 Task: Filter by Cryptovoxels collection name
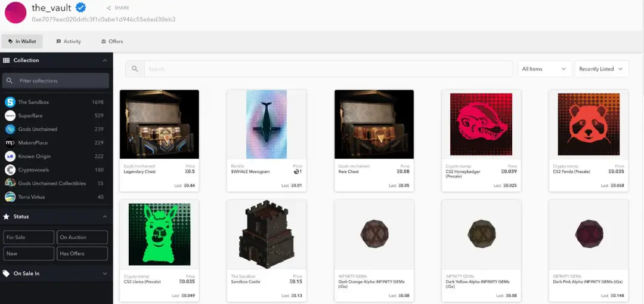pyautogui.click(x=33, y=170)
